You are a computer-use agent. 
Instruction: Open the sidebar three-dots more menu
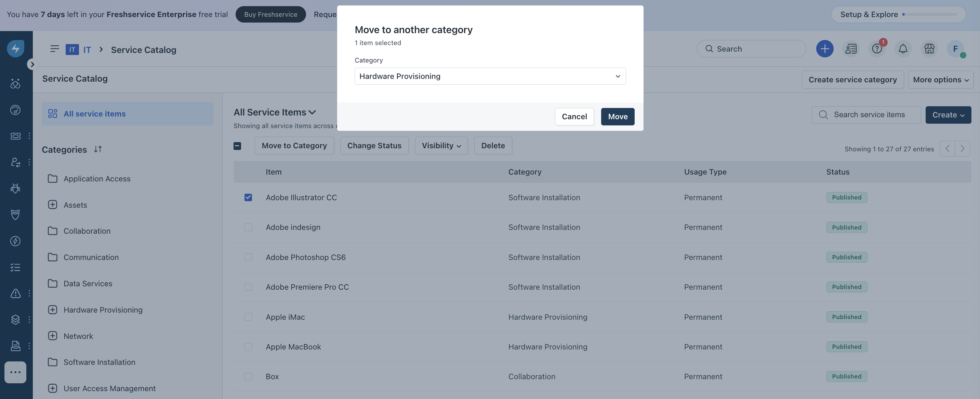15,372
